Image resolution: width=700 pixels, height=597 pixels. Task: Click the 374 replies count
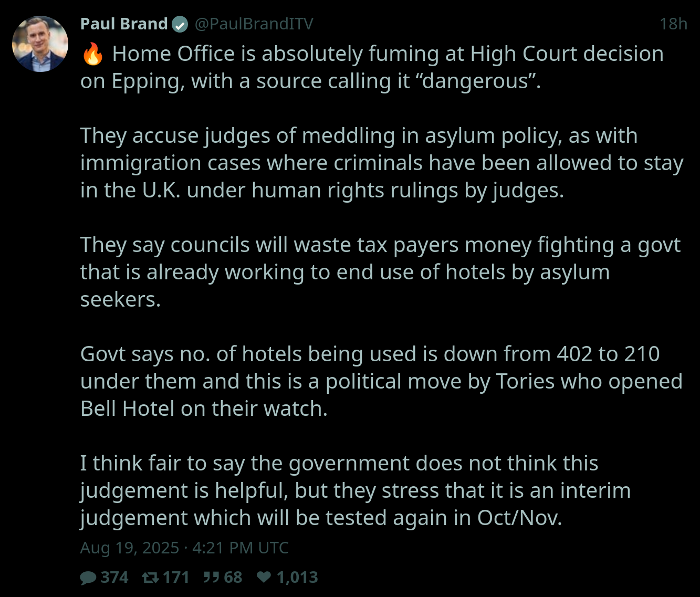114,578
